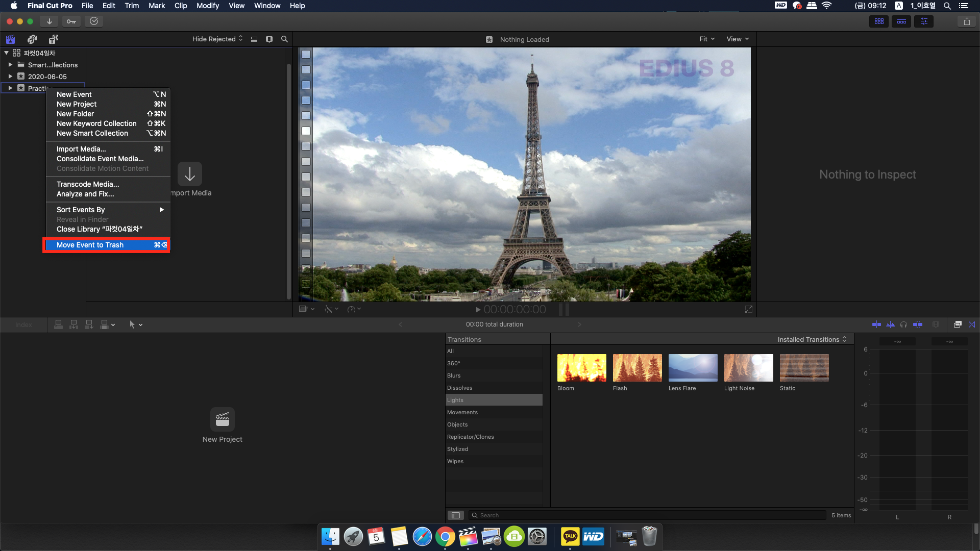Screen dimensions: 980x551
Task: Open System Preferences from the Dock
Action: (537, 537)
